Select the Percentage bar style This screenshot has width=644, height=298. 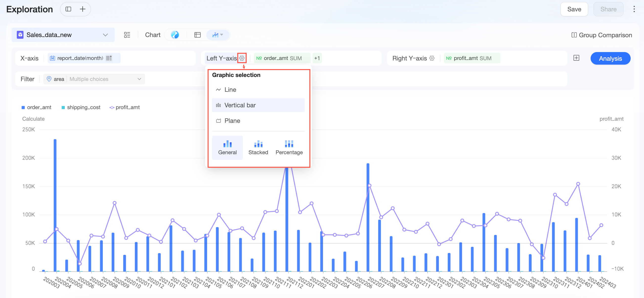tap(289, 148)
